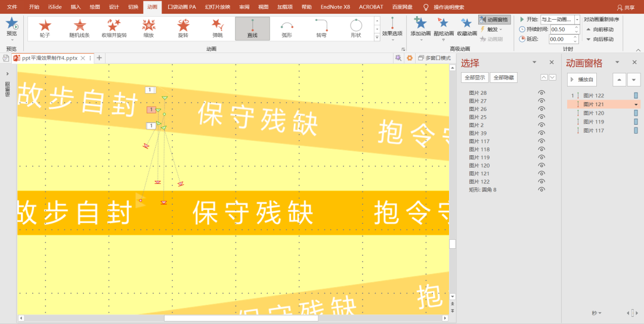Viewport: 644px width, 324px height.
Task: Switch to the iSlide ribbon tab
Action: click(x=55, y=7)
